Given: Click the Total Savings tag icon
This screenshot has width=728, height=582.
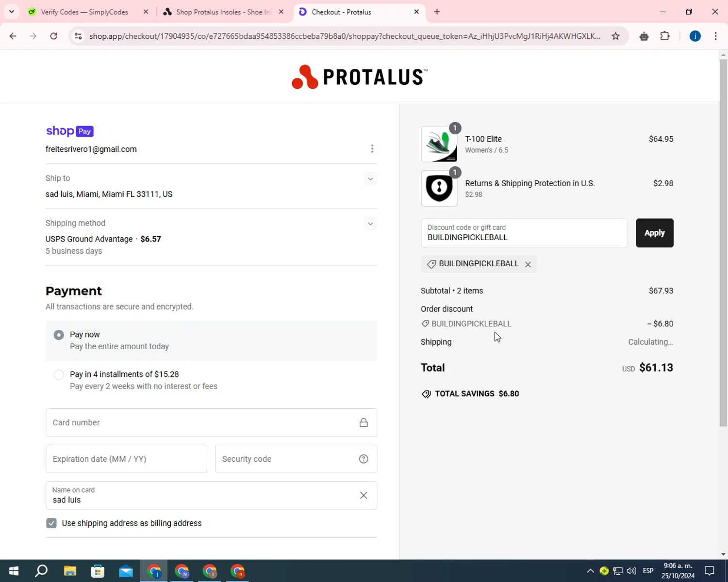Looking at the screenshot, I should coord(426,394).
